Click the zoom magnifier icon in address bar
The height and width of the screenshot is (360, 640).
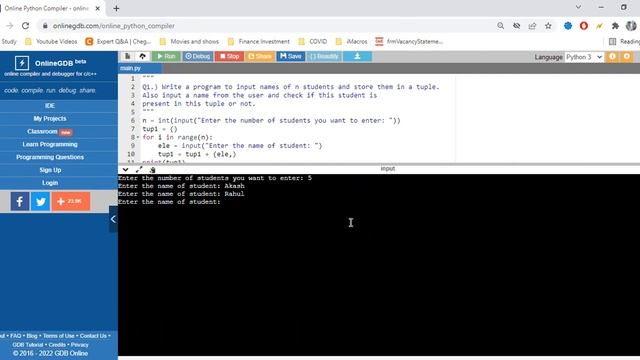click(500, 26)
